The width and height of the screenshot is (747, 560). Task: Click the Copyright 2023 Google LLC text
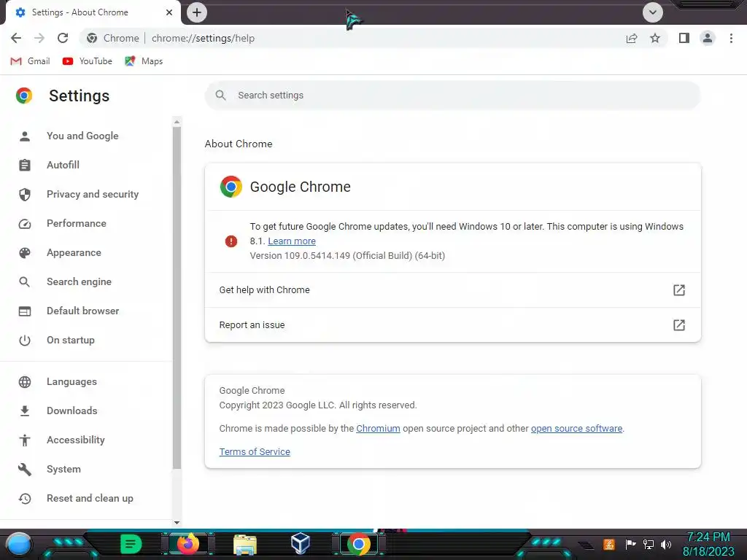pos(318,405)
